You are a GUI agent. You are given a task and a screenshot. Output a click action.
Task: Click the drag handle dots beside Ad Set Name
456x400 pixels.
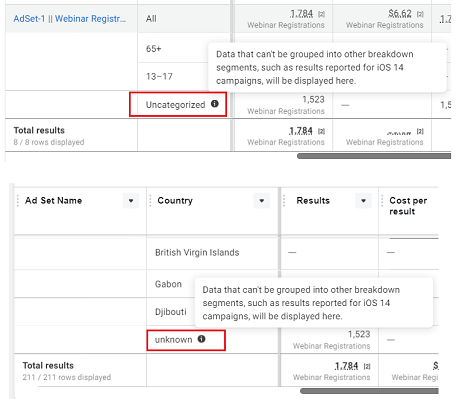click(x=18, y=201)
